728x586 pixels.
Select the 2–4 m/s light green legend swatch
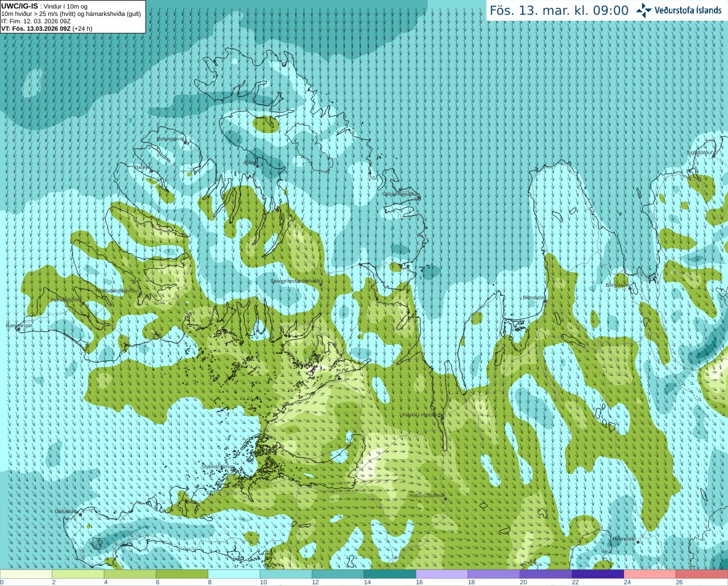click(78, 574)
